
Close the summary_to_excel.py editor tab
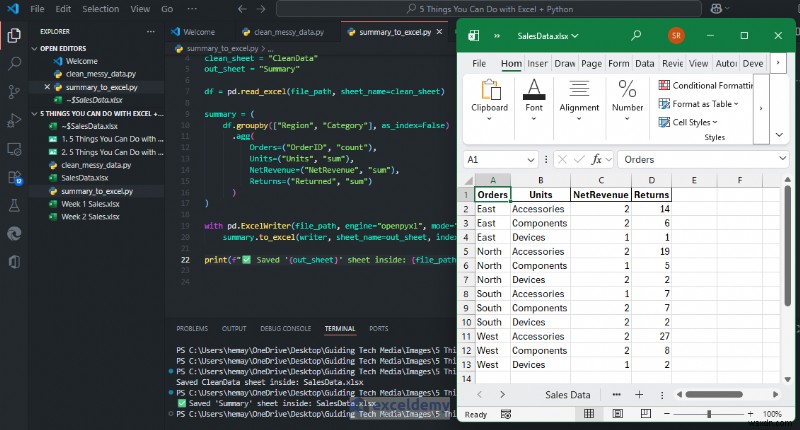point(439,32)
